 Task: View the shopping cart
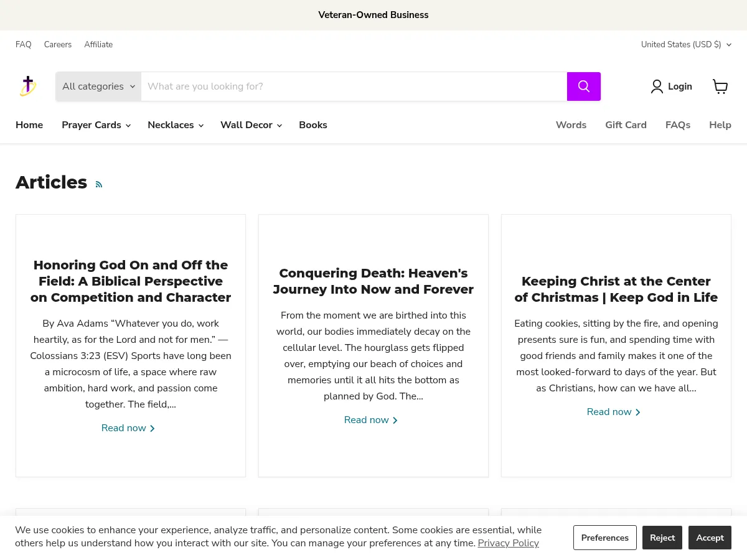(x=720, y=86)
